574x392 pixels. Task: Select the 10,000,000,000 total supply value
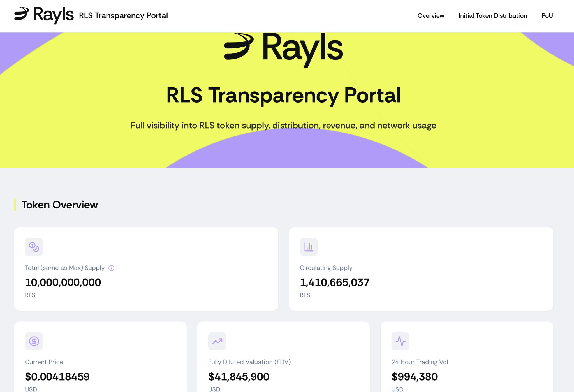[x=63, y=282]
